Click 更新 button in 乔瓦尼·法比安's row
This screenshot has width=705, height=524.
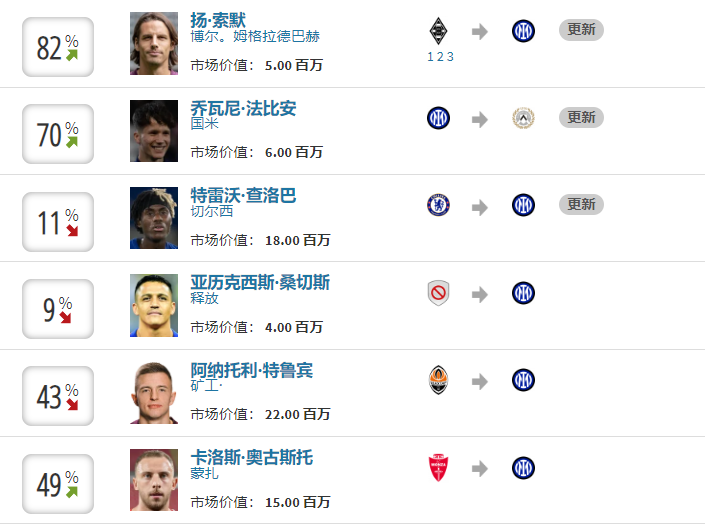581,117
